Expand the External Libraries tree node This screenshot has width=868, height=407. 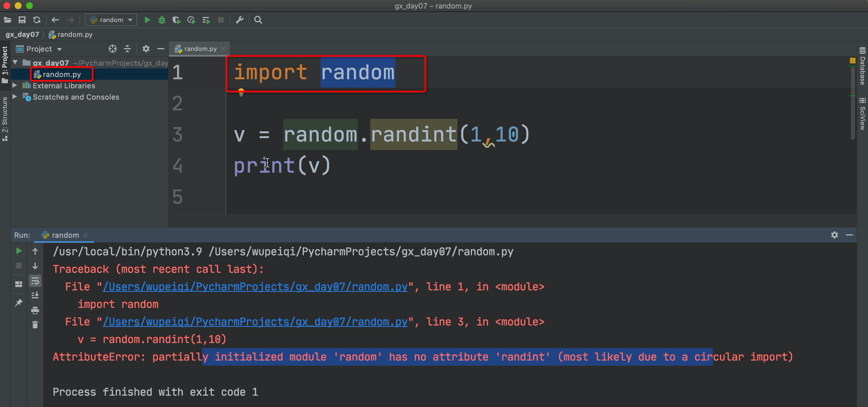point(15,85)
